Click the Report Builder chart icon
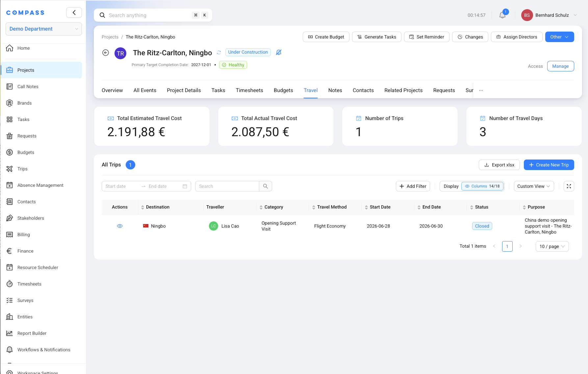The width and height of the screenshot is (588, 374). (x=10, y=333)
